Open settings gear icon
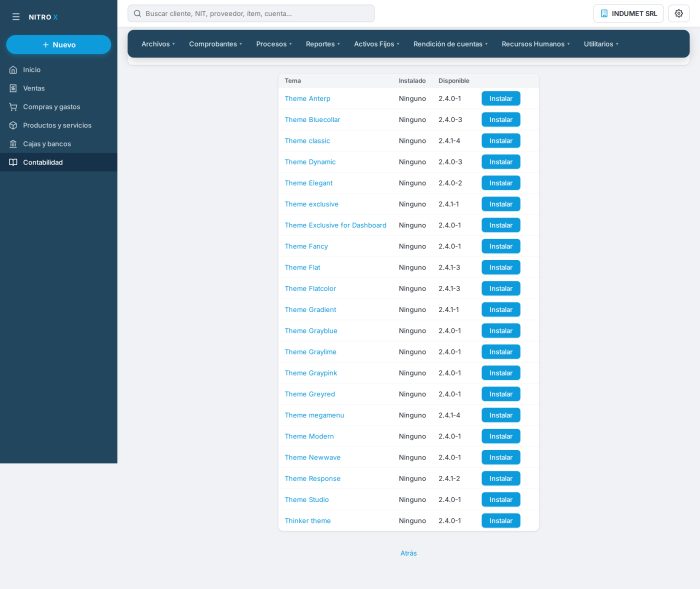This screenshot has height=589, width=700. (679, 13)
